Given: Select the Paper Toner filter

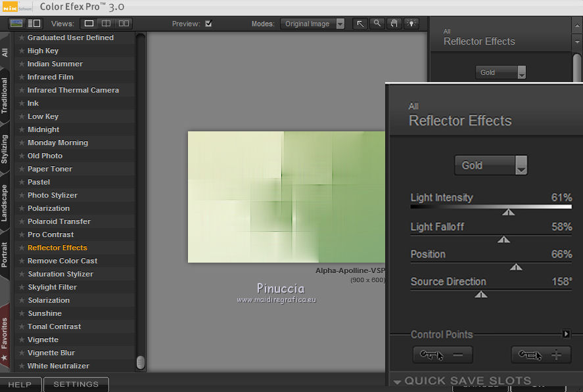Looking at the screenshot, I should click(x=50, y=169).
